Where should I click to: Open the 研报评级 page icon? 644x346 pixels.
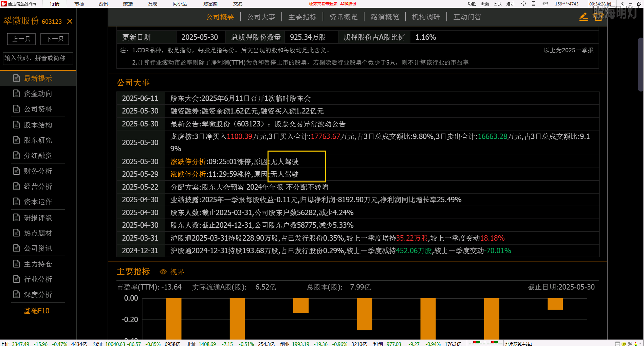(16, 218)
